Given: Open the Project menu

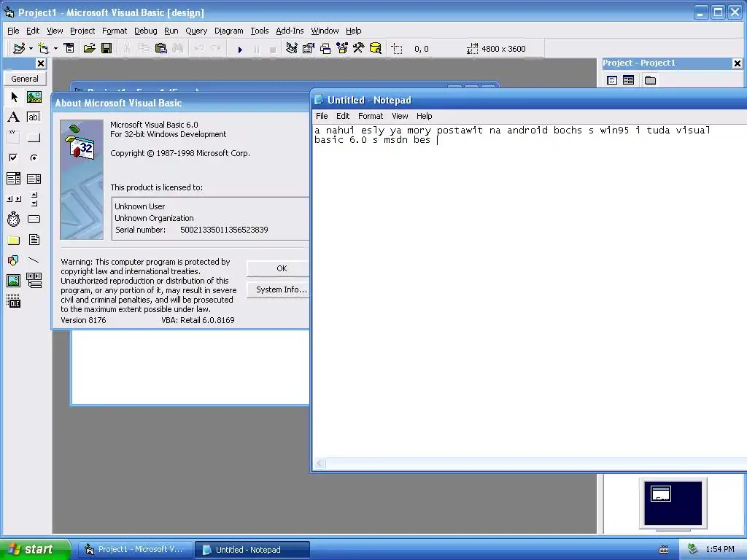Looking at the screenshot, I should coord(82,31).
